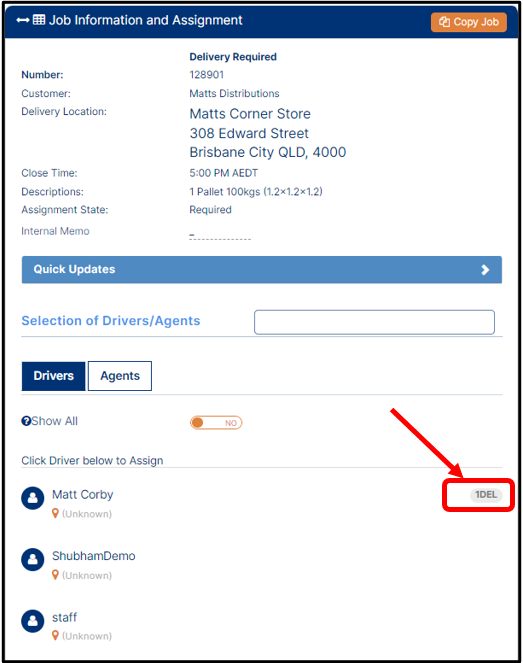Click the table grid icon in header
Viewport: 523px width, 663px height.
tap(39, 20)
